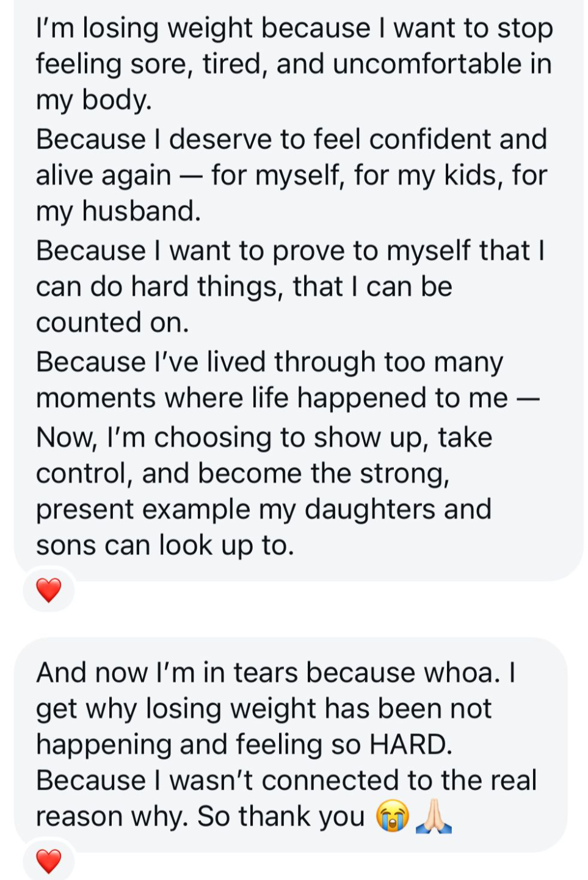Select the message starting "And now I'm in tears"

tap(286, 744)
